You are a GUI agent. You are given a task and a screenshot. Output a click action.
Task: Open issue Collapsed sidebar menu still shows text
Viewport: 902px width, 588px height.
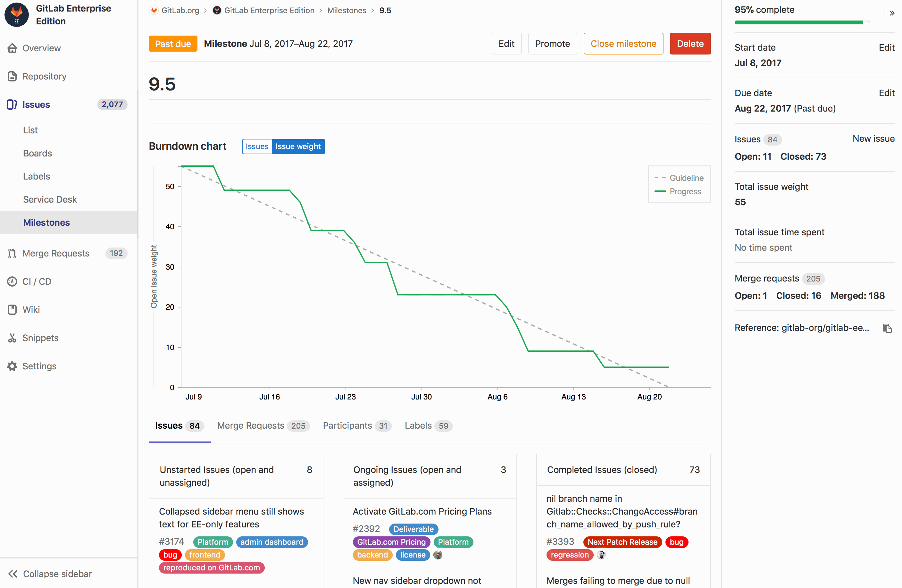[231, 517]
